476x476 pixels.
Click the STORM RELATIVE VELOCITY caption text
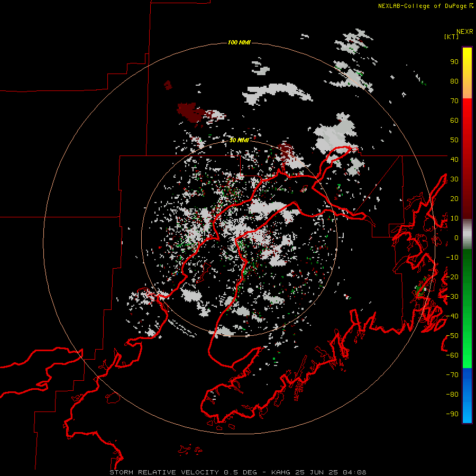tap(164, 472)
